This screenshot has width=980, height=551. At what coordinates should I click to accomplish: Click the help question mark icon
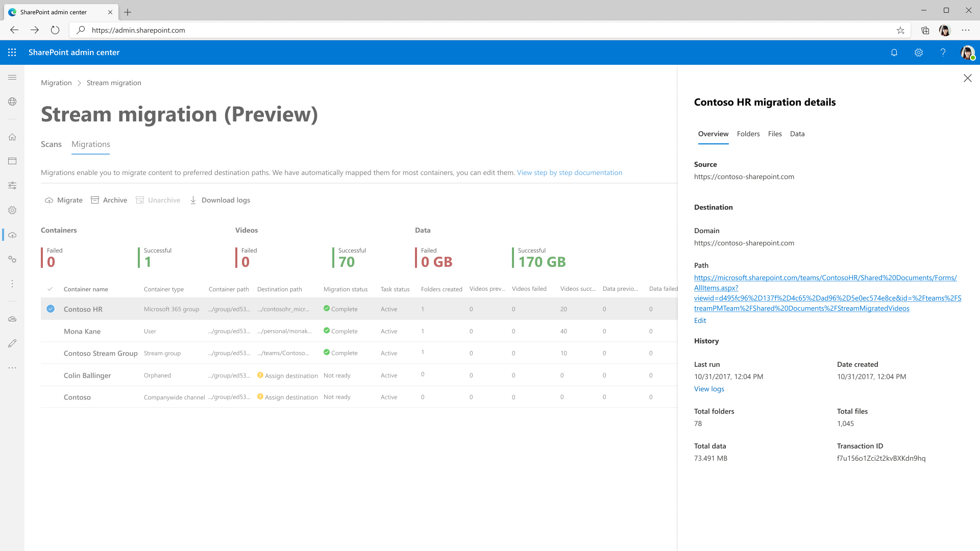[x=943, y=53]
